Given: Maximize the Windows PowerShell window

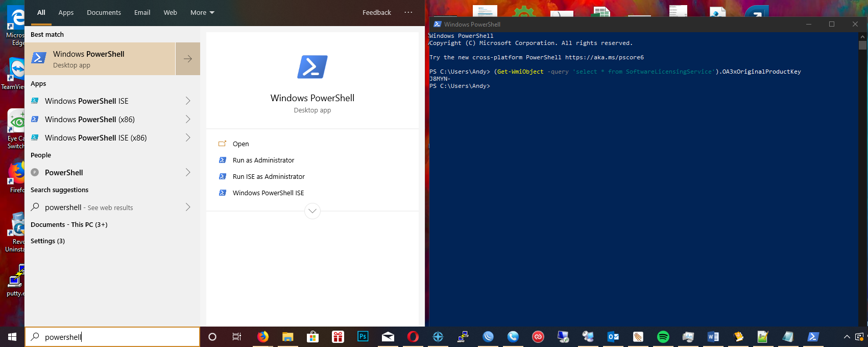Looking at the screenshot, I should click(x=832, y=24).
